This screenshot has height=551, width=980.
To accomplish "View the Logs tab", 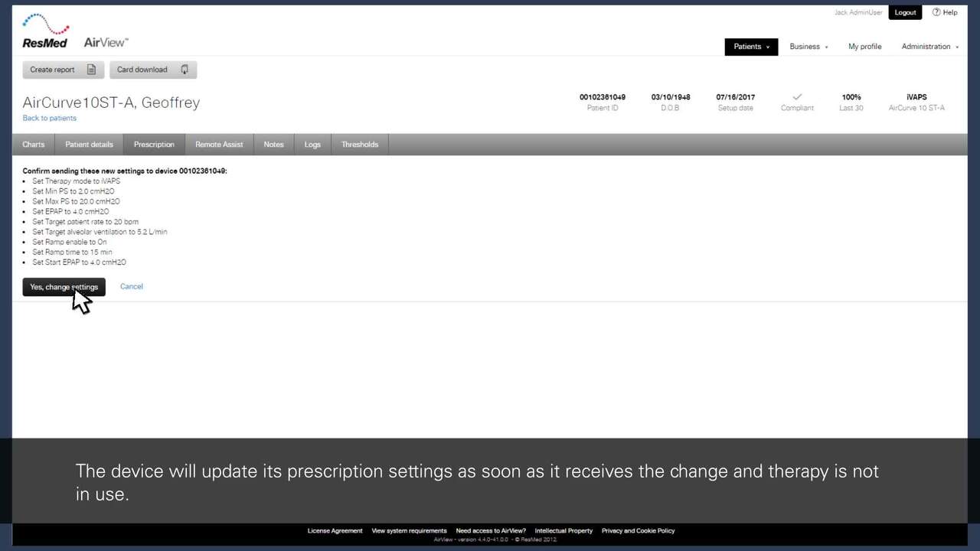I will tap(312, 145).
